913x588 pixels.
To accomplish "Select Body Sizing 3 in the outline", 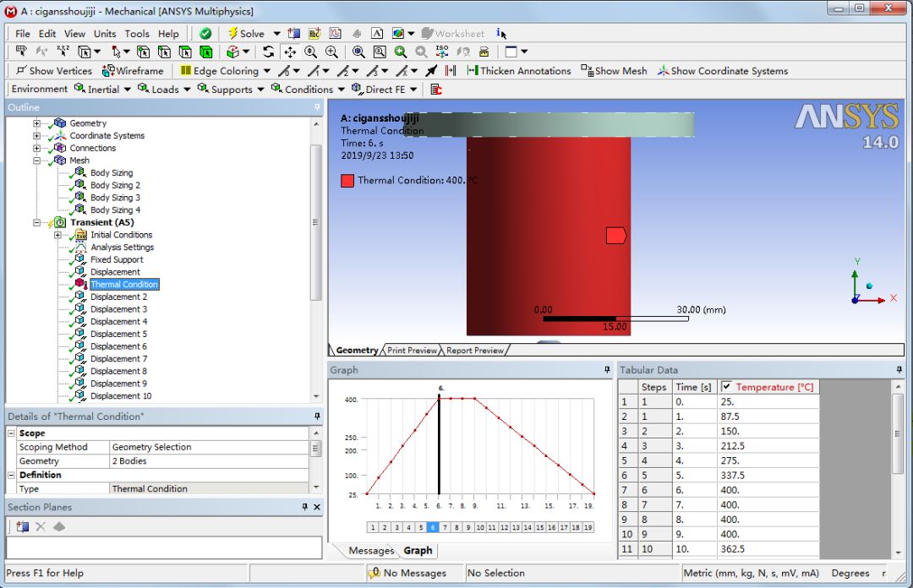I will coord(115,198).
